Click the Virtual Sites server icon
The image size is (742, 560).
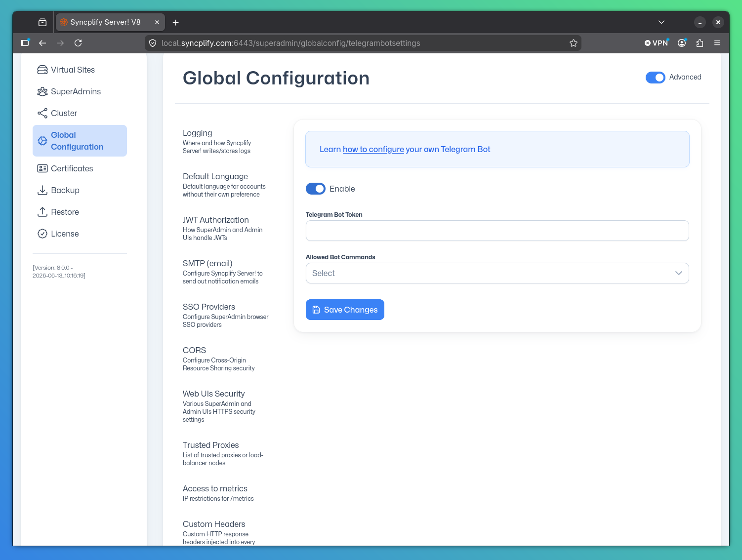(x=42, y=70)
